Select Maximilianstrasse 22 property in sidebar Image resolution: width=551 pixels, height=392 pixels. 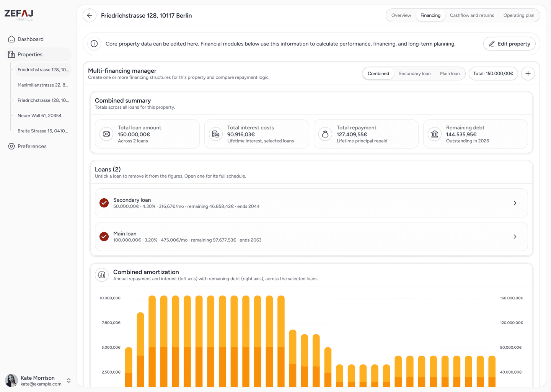coord(43,85)
